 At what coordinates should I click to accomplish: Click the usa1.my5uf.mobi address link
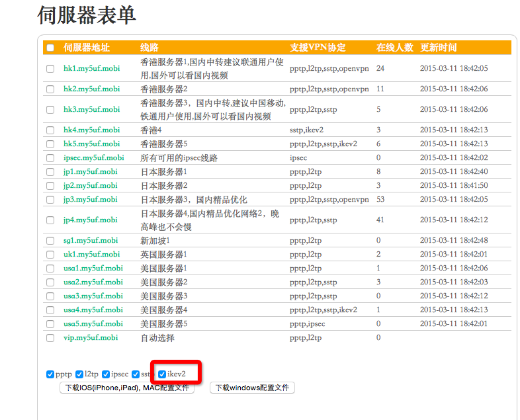(x=93, y=268)
